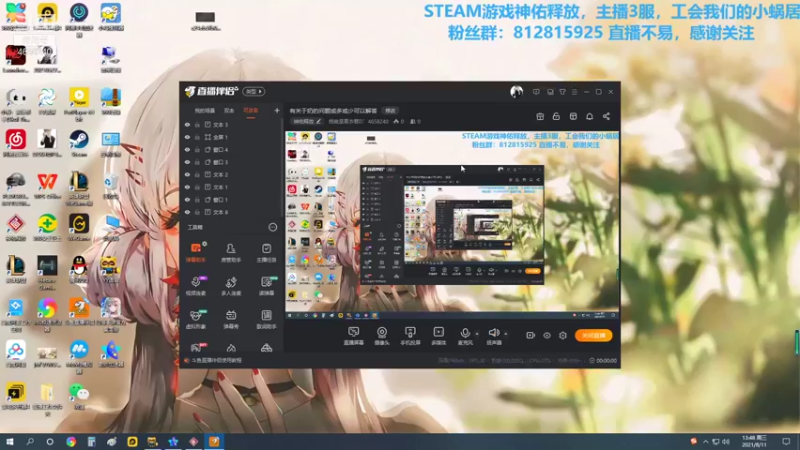Click the gift box icon above the preview
Image resolution: width=800 pixels, height=450 pixels.
[x=540, y=116]
